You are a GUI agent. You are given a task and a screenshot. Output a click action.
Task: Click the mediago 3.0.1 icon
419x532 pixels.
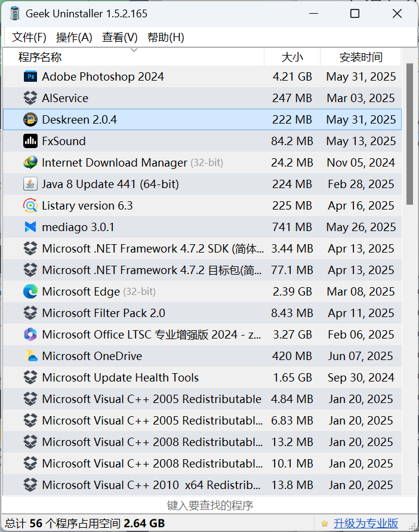pyautogui.click(x=30, y=227)
